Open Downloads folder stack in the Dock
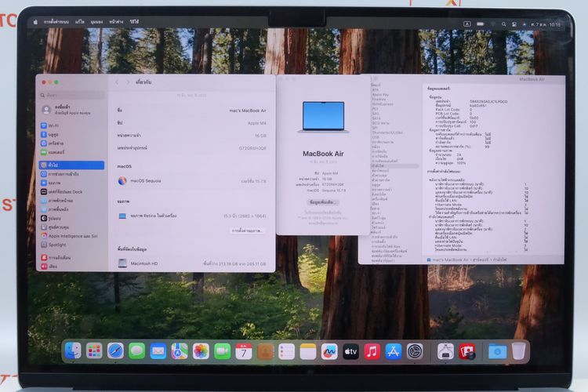 point(497,351)
